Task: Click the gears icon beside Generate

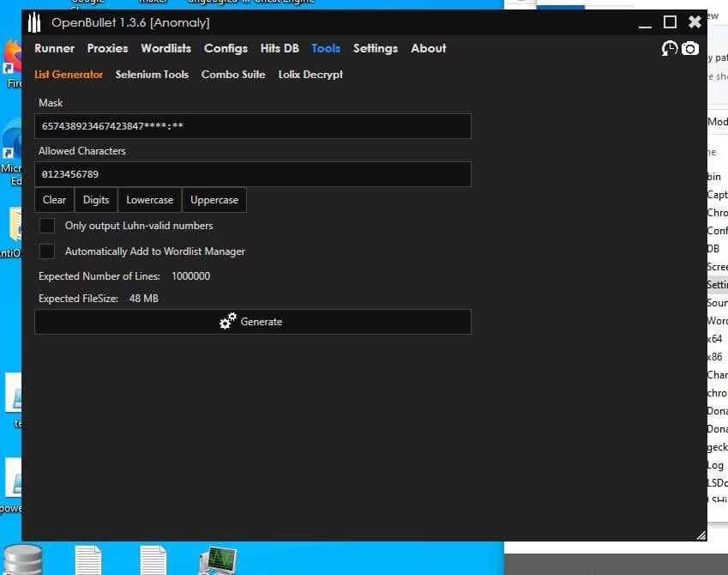Action: tap(227, 322)
